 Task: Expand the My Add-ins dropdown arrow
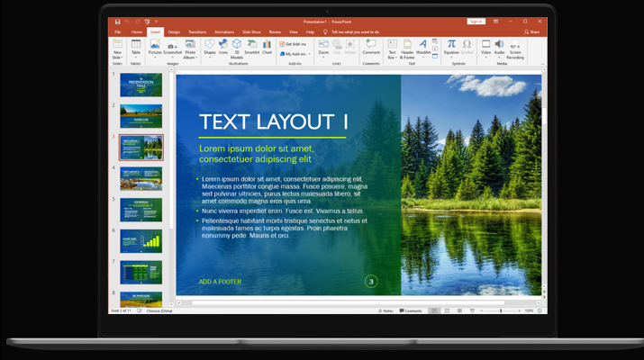point(309,54)
